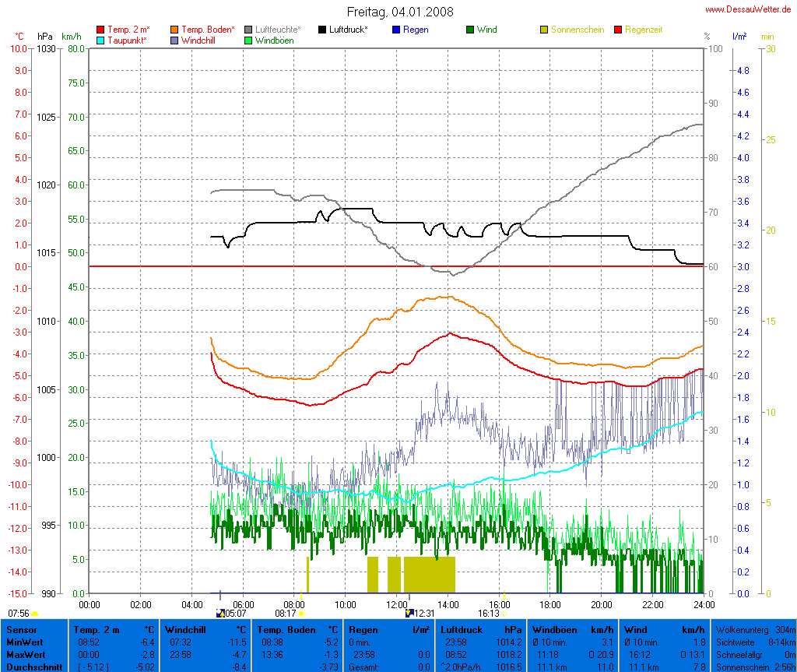Click the moonset icon beside 12:31
797x672 pixels.
(409, 613)
